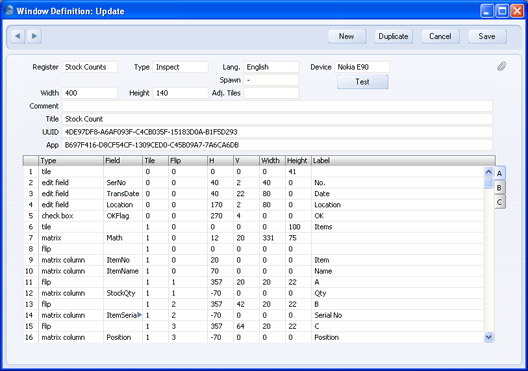528x371 pixels.
Task: Click the Height field showing 140
Action: (180, 93)
